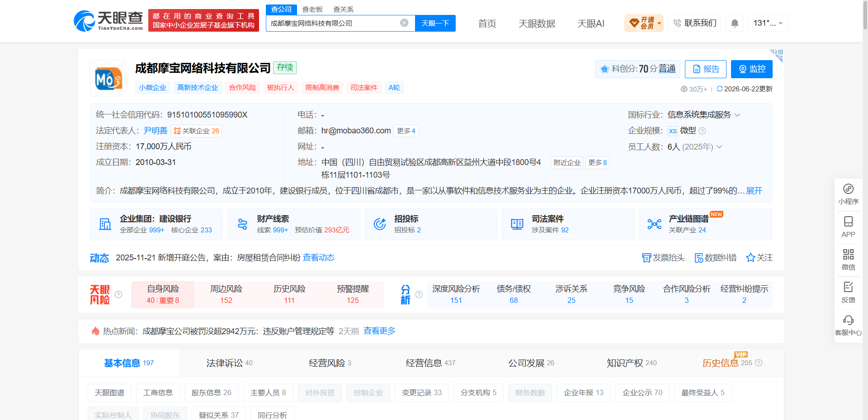868x420 pixels.
Task: Click the 被执行人 risk tag
Action: click(x=280, y=88)
